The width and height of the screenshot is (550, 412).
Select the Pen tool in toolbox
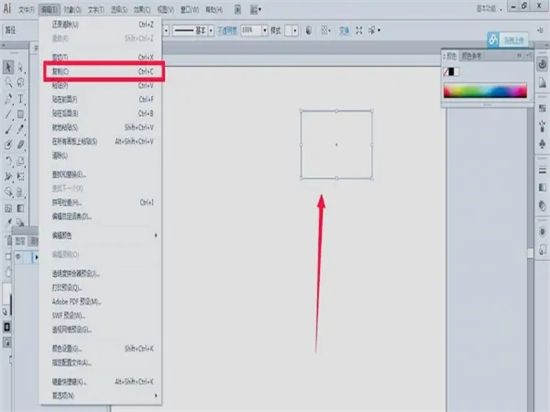tap(8, 99)
